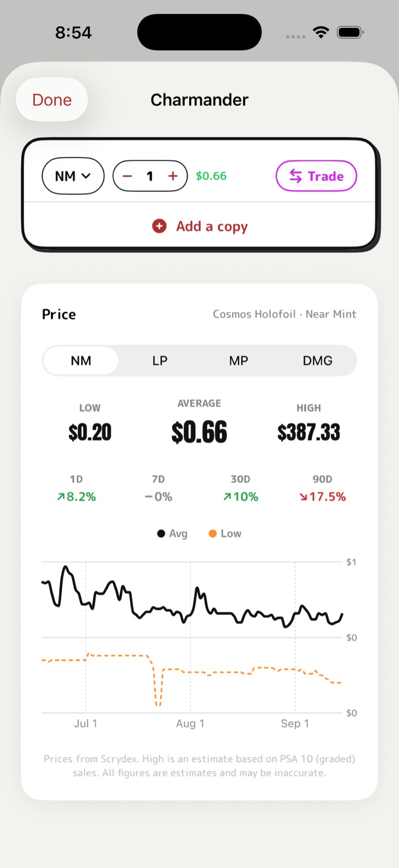Tap the Aug 1 chart gridline
399x868 pixels.
tap(190, 637)
